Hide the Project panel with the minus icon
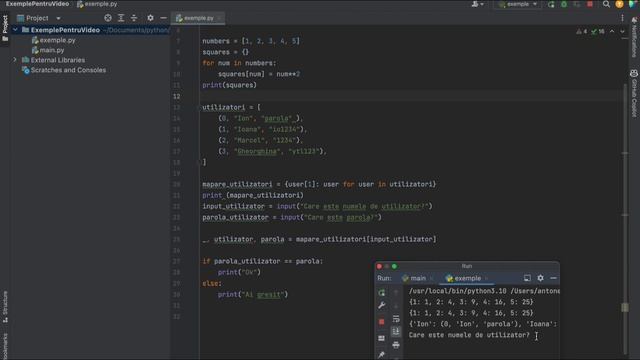This screenshot has width=640, height=360. [x=163, y=18]
